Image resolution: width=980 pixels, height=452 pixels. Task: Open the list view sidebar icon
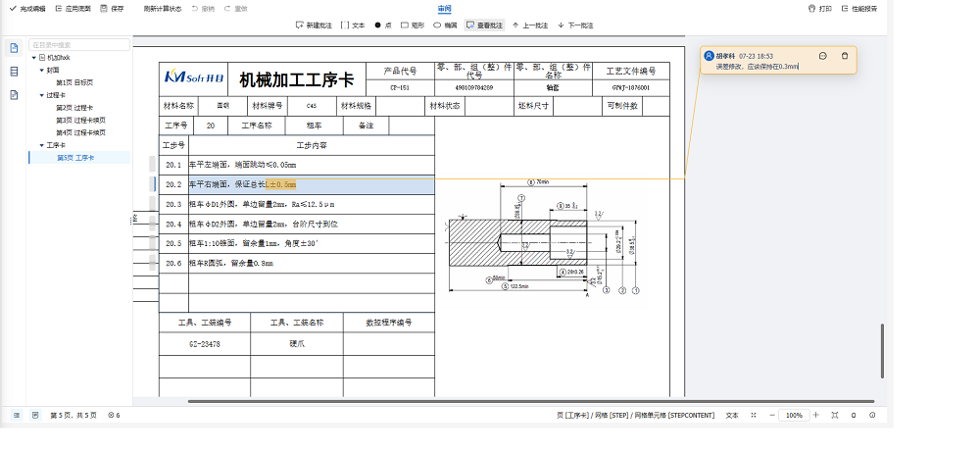(15, 72)
